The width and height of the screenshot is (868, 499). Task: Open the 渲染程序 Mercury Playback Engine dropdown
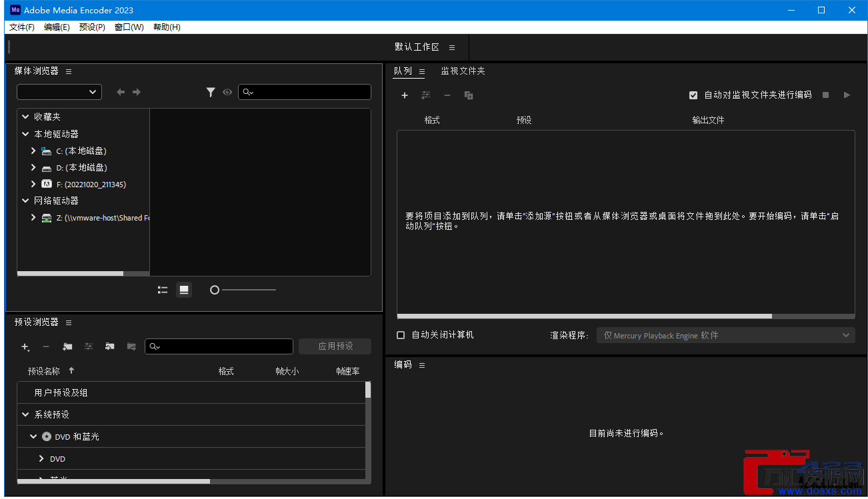[x=725, y=335]
